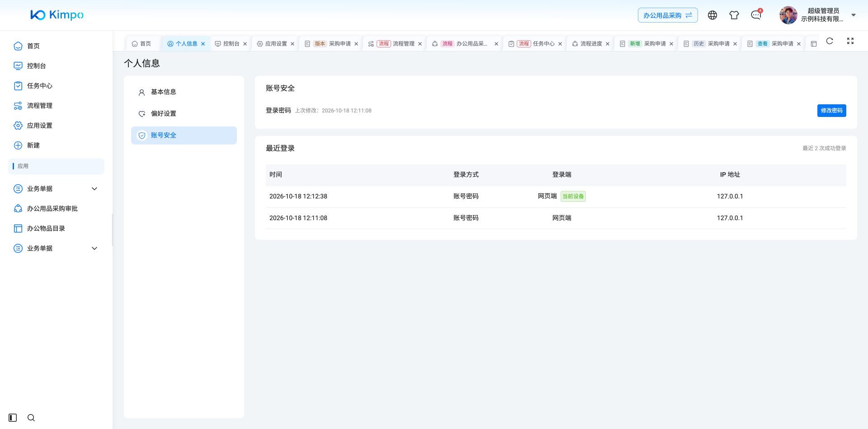The width and height of the screenshot is (868, 429).
Task: Toggle fullscreen mode icon
Action: (850, 41)
